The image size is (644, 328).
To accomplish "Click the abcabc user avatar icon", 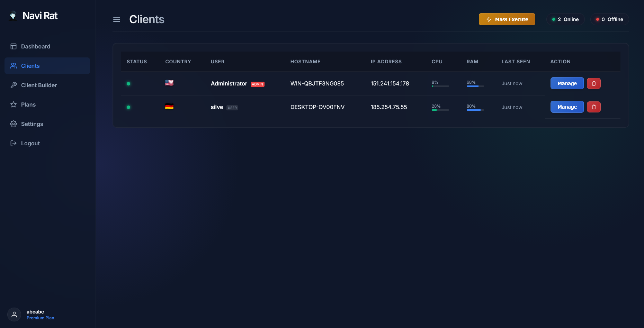I will (14, 315).
